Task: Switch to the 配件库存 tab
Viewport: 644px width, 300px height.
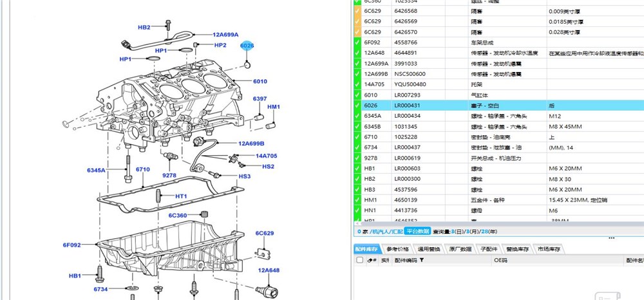Action: [x=366, y=249]
